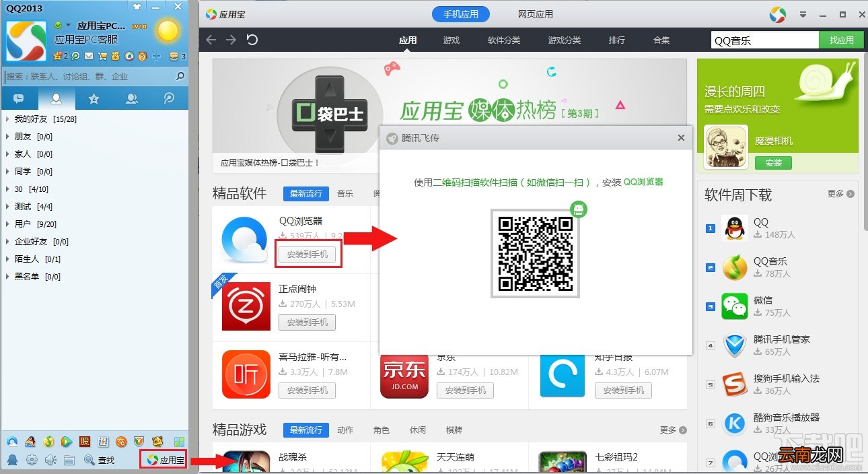
Task: Switch to the recent conversations tab
Action: coord(19,99)
